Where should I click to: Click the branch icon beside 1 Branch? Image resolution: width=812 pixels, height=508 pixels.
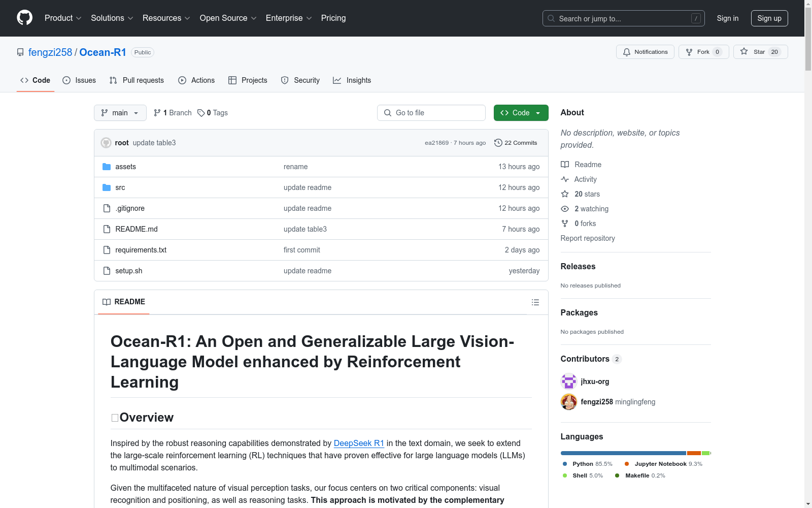coord(157,113)
